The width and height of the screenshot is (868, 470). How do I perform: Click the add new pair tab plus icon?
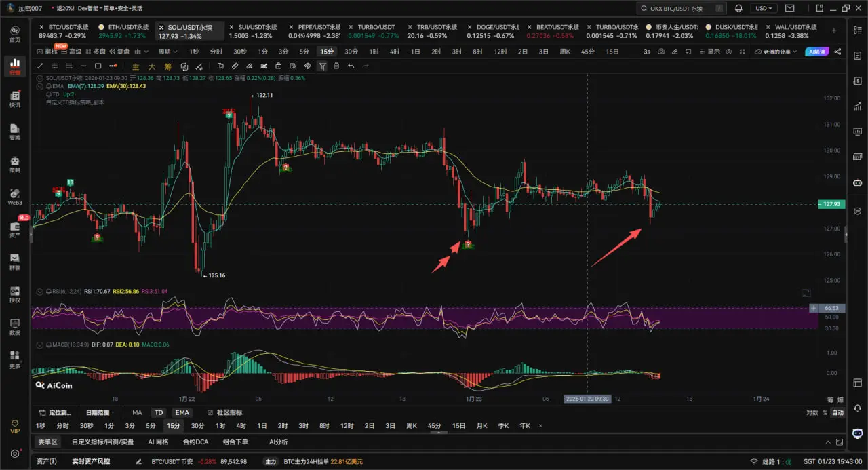click(x=833, y=31)
